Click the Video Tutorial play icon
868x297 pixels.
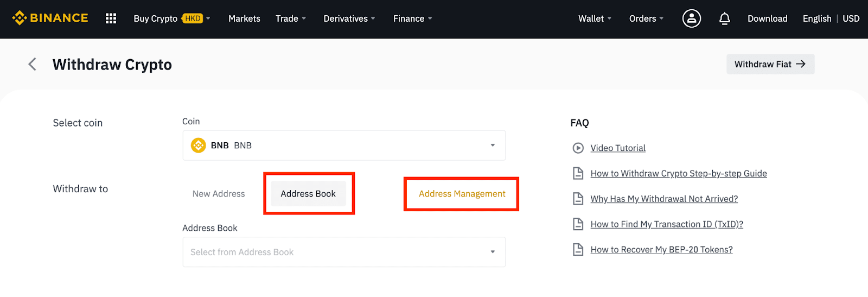[578, 148]
